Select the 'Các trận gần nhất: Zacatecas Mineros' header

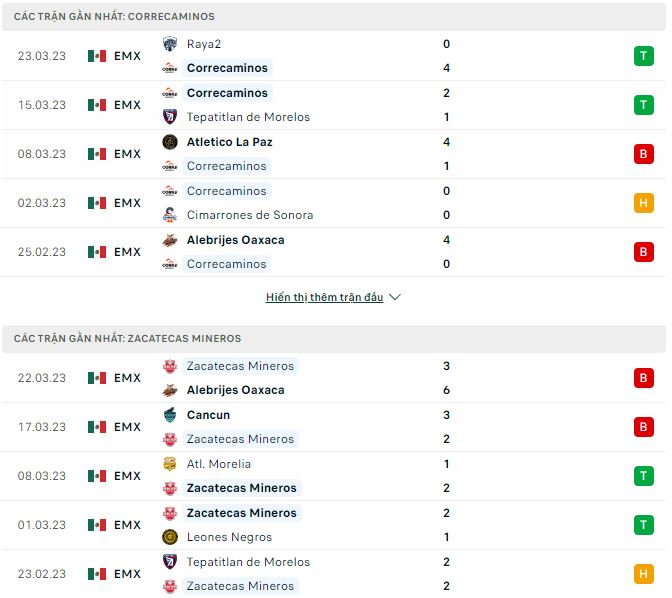127,339
